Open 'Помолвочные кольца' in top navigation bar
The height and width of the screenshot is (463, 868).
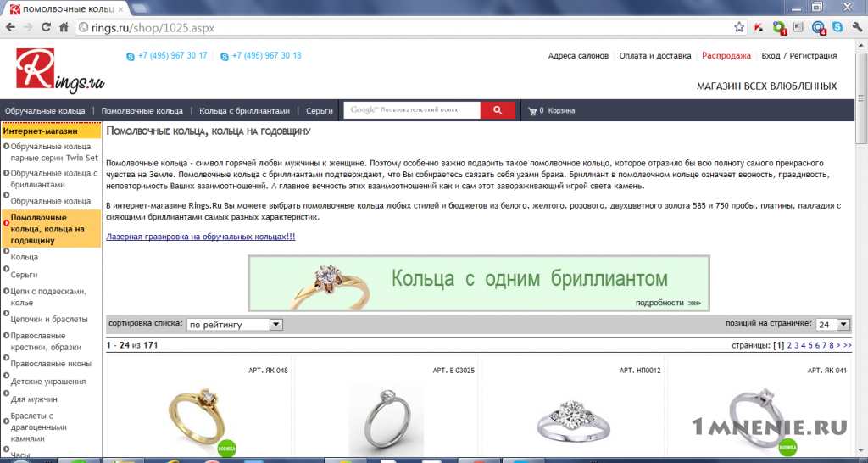(142, 111)
